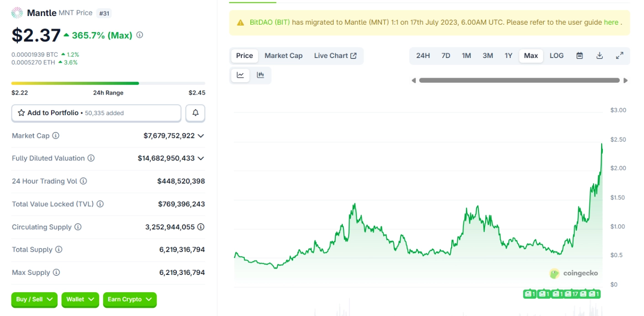Click Add to Portfolio button
This screenshot has height=316, width=644.
(x=96, y=113)
